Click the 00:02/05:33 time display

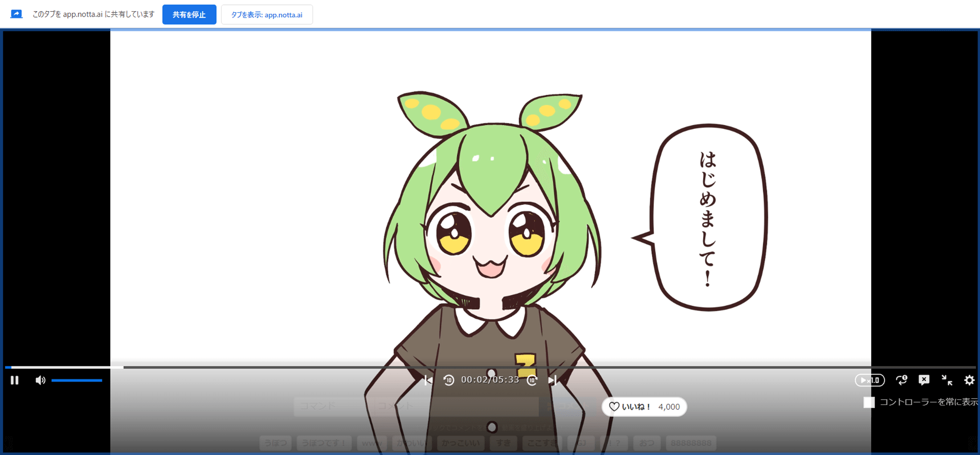tap(490, 380)
